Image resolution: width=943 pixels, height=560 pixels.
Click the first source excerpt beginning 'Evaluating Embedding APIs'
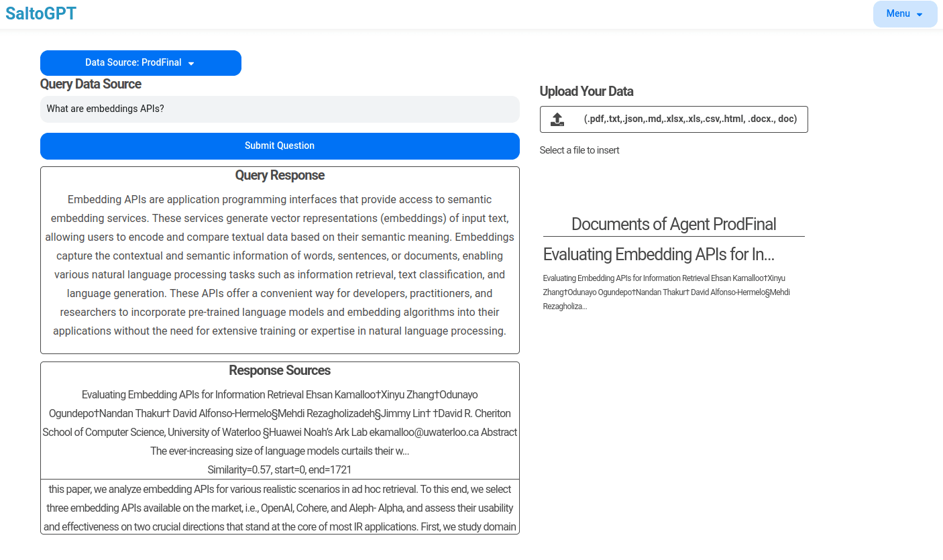coord(280,423)
